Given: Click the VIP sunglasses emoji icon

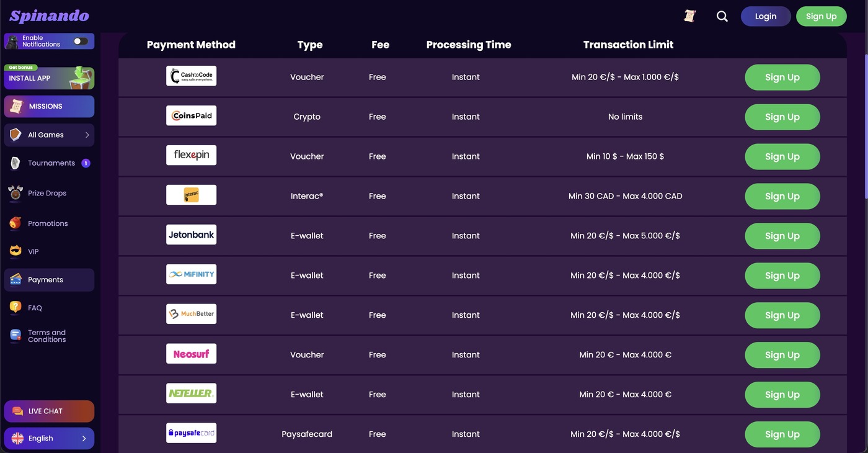Looking at the screenshot, I should click(x=15, y=251).
